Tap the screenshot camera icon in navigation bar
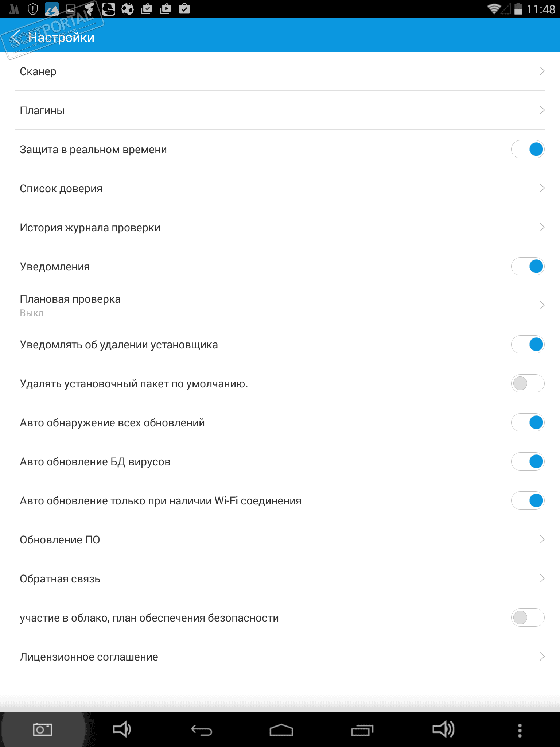This screenshot has width=560, height=747. click(42, 729)
